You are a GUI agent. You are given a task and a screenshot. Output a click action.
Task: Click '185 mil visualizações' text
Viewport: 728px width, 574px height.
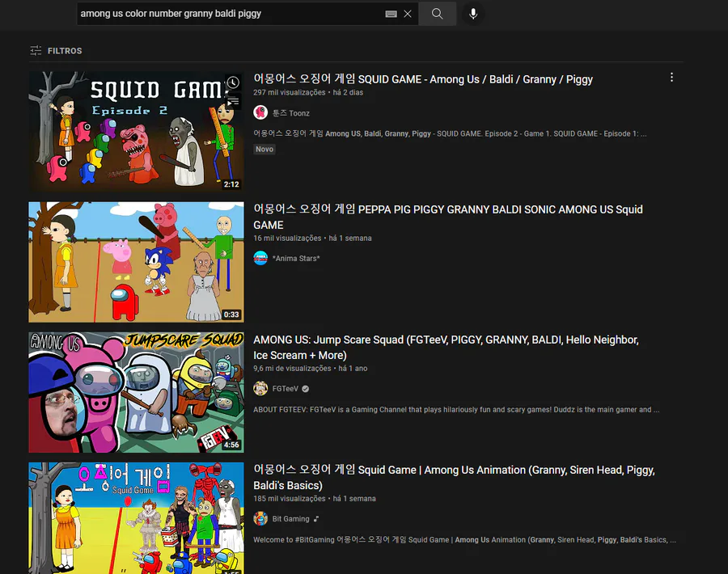(x=290, y=499)
